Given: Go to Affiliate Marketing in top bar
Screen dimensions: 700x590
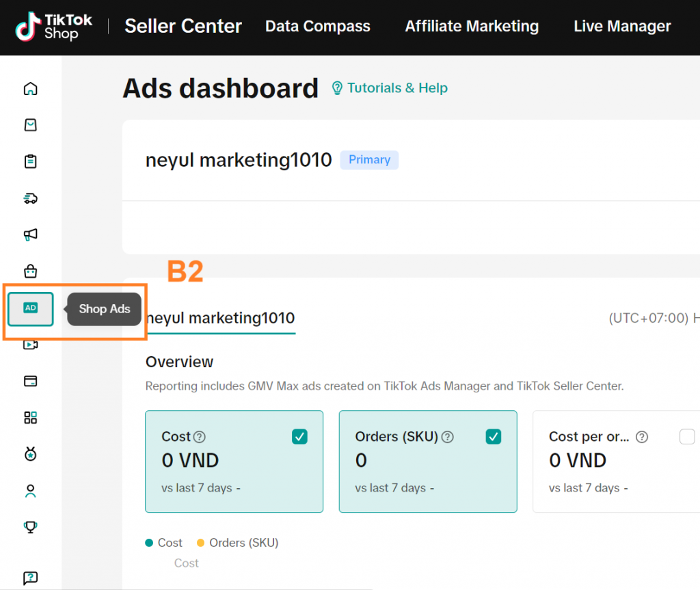Looking at the screenshot, I should (472, 27).
